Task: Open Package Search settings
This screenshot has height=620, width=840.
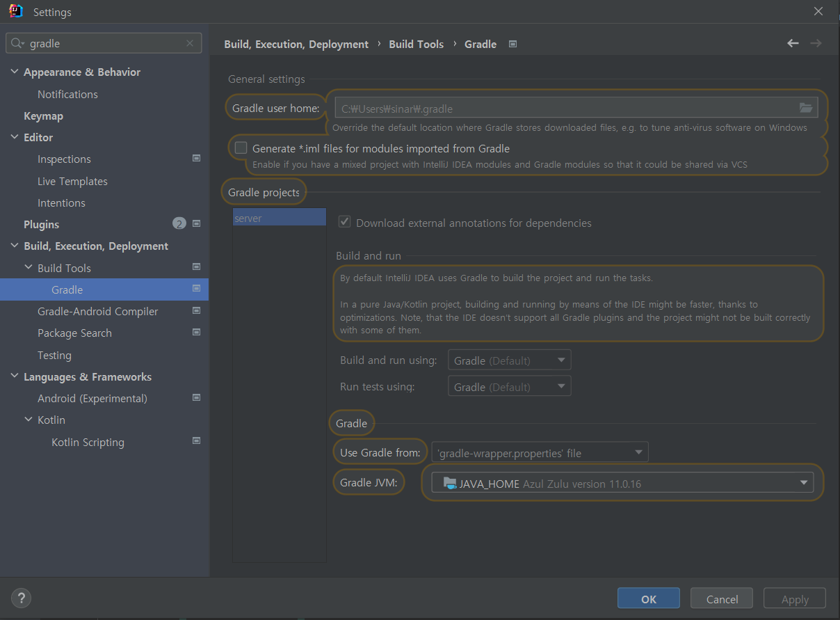Action: [74, 333]
